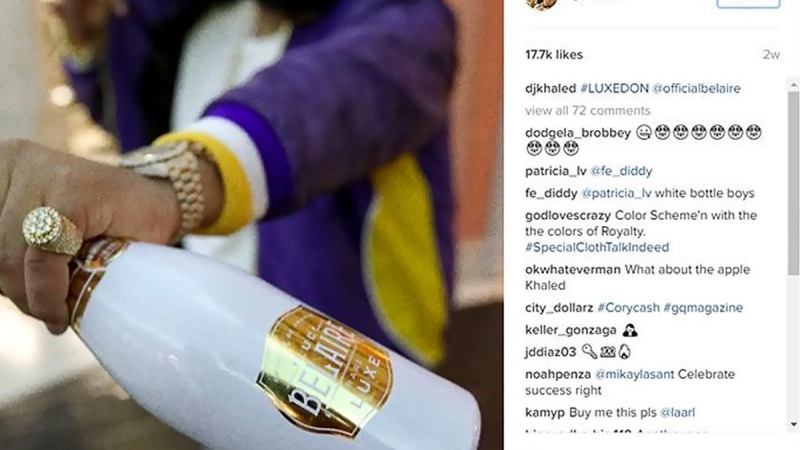The height and width of the screenshot is (450, 800).
Task: Click the Follow button outline at top
Action: click(748, 4)
